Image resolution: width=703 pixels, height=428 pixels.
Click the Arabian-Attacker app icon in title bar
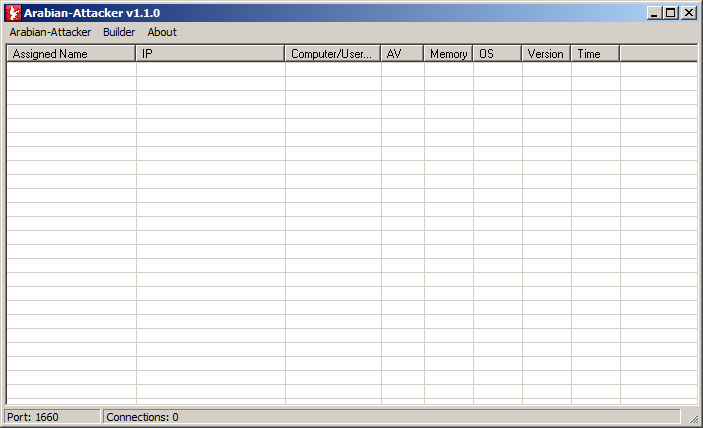[14, 13]
